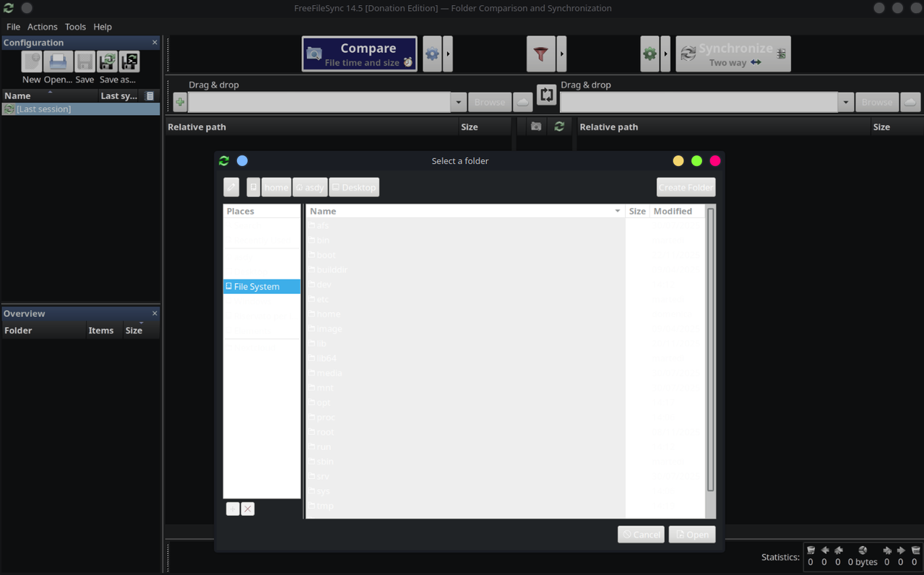Select File System in Places

point(262,287)
